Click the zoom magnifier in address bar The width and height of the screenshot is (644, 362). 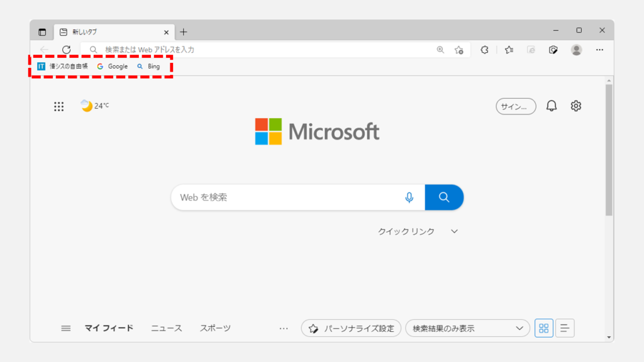(440, 50)
